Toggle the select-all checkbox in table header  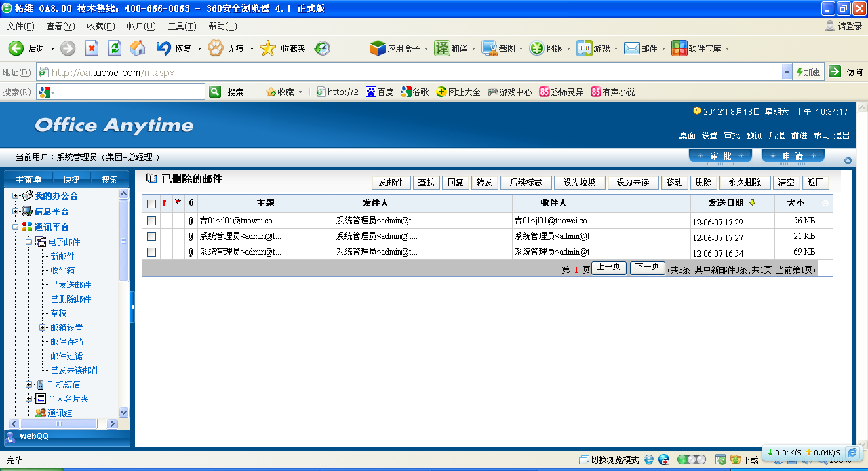point(151,204)
